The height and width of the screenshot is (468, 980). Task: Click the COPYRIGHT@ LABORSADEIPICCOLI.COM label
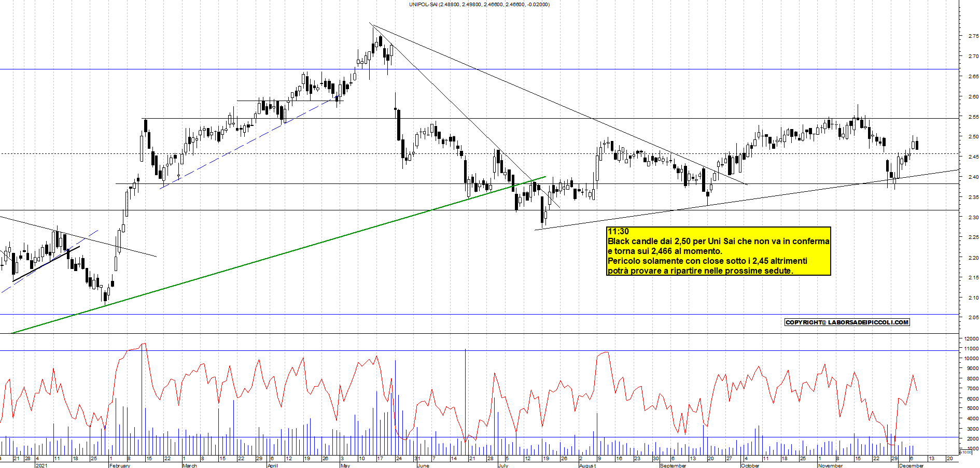pos(847,322)
